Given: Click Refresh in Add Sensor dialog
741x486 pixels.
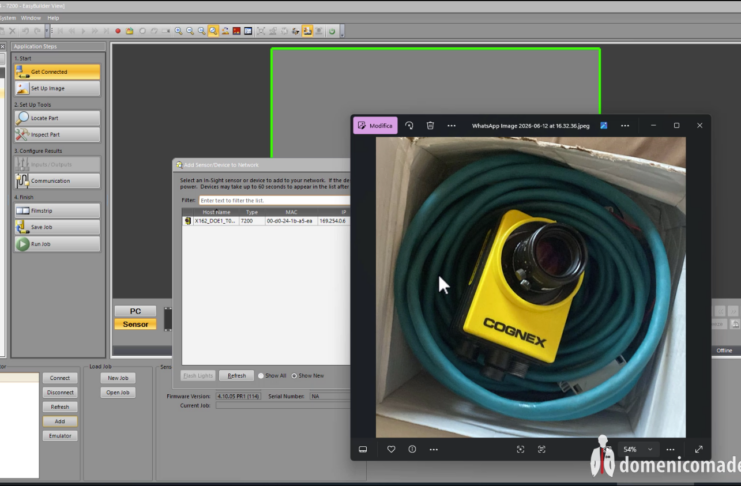Looking at the screenshot, I should tap(236, 376).
